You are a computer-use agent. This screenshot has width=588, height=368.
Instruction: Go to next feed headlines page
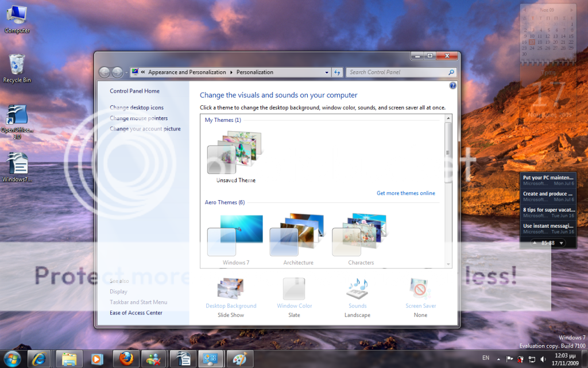[x=561, y=243]
